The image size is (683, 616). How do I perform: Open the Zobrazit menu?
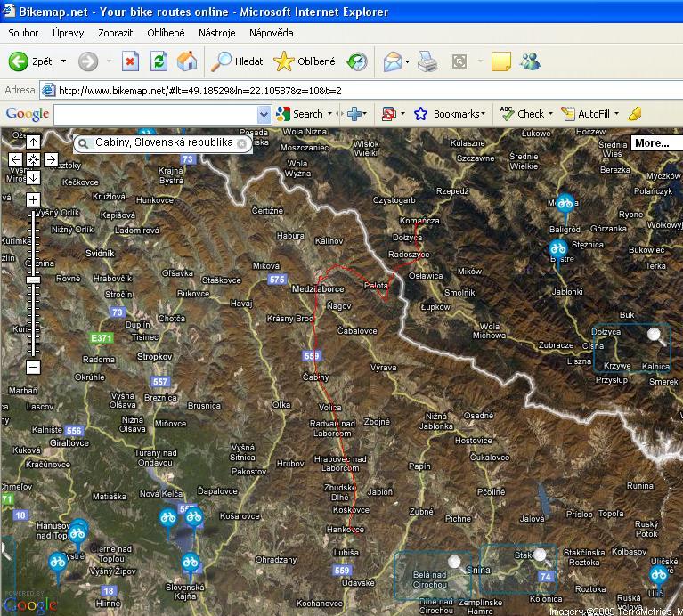pyautogui.click(x=116, y=33)
